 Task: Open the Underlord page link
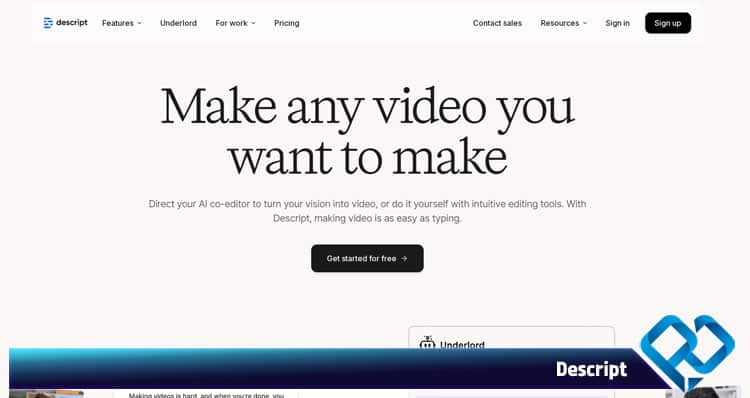click(178, 23)
